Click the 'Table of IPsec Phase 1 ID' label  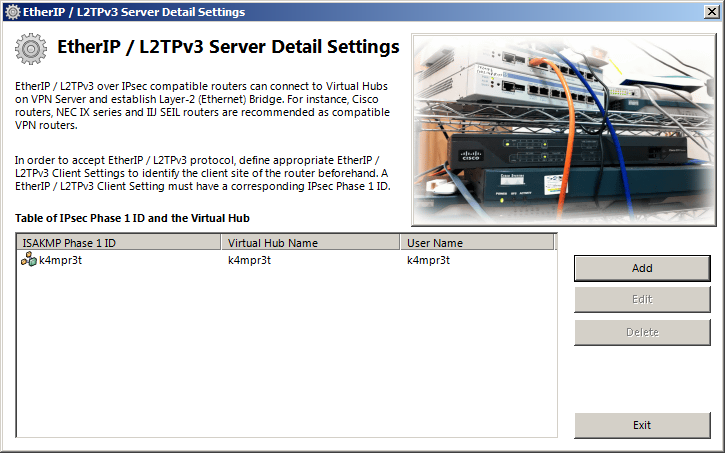[x=132, y=218]
